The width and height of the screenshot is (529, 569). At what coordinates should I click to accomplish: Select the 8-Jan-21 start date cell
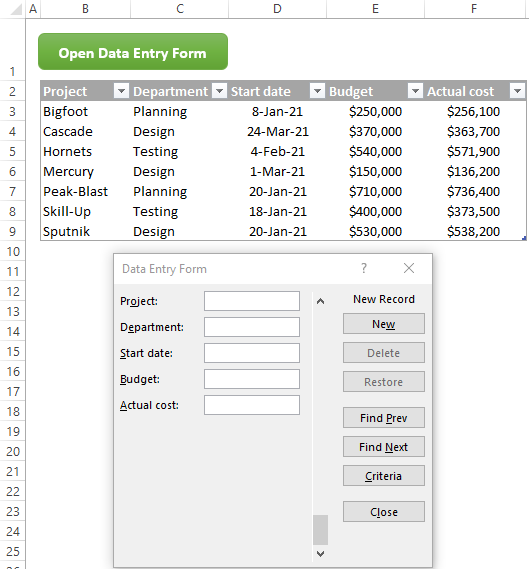coord(278,111)
